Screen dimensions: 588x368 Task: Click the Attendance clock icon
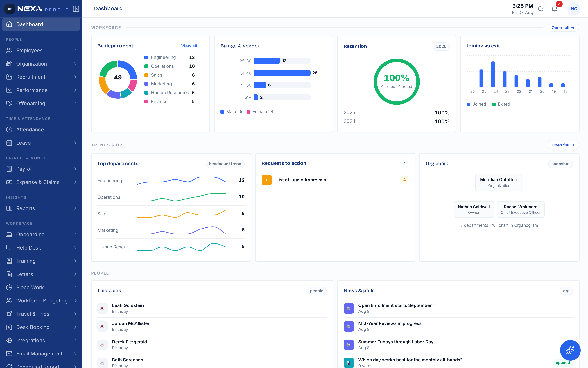[9, 130]
